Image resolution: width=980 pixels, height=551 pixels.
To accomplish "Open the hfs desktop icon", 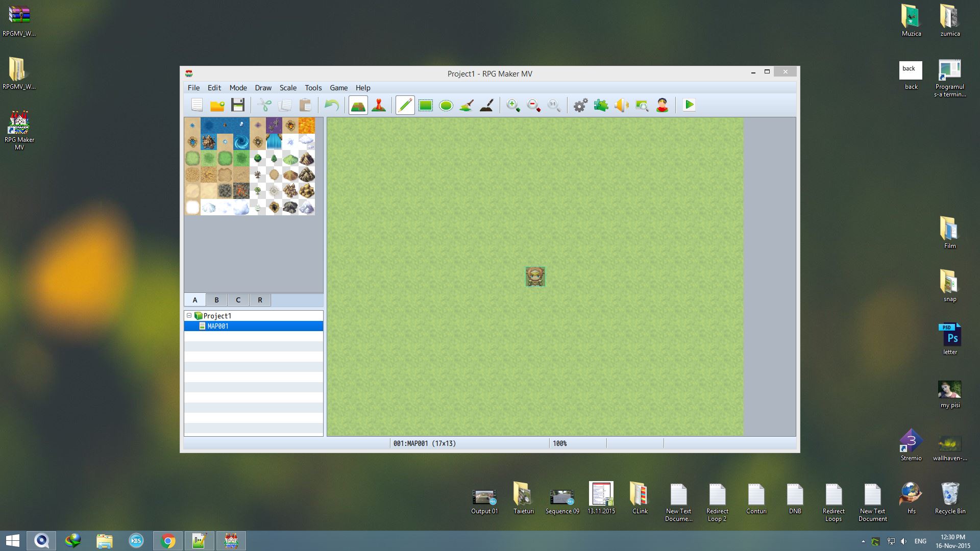I will pos(911,498).
